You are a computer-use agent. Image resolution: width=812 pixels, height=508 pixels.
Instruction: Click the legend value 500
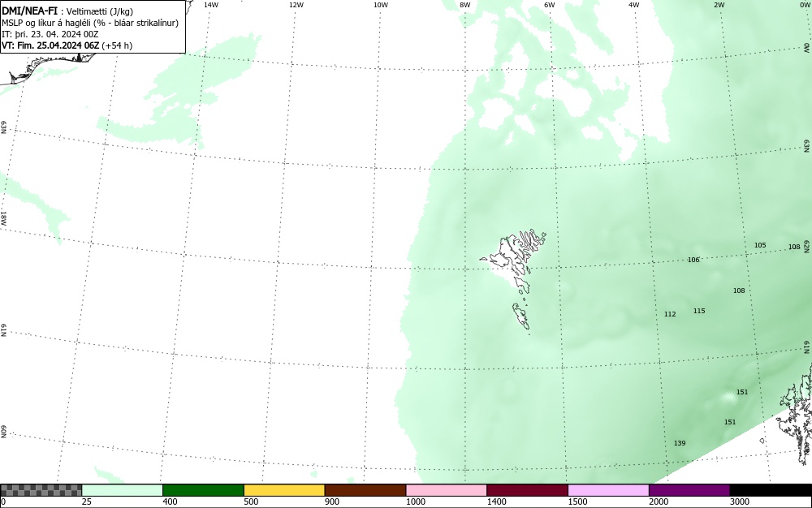(251, 502)
